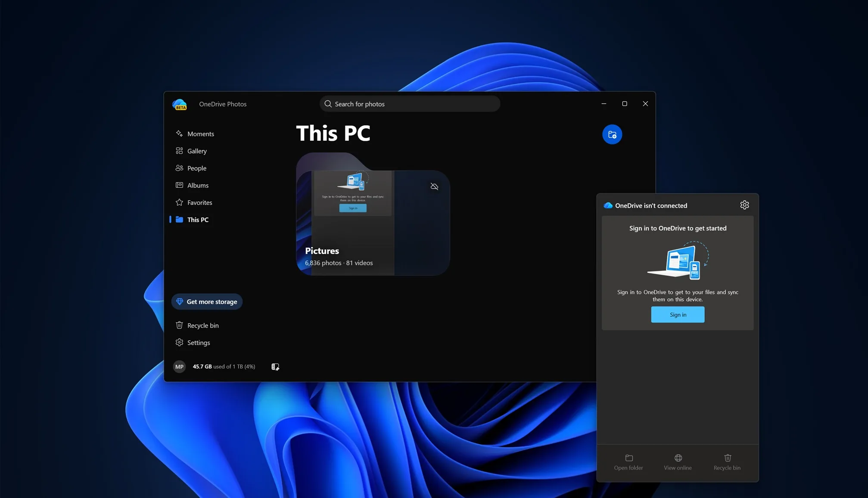Click the OneDrive Photos beta logo
The width and height of the screenshot is (868, 498).
(x=180, y=104)
